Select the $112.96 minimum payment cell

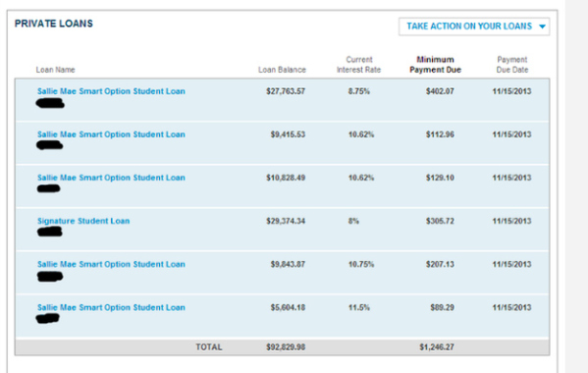pos(440,134)
